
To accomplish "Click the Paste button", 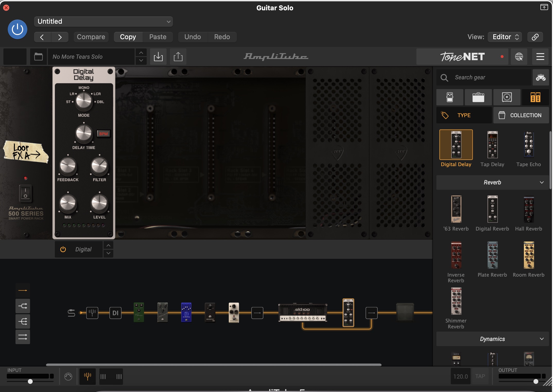I will 158,37.
